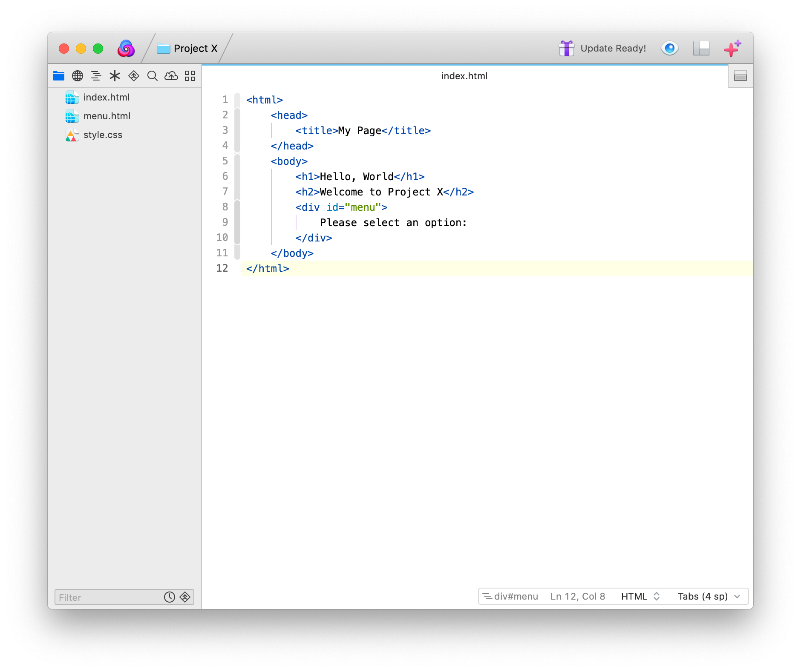Click the Project X folder icon
This screenshot has width=801, height=672.
pyautogui.click(x=163, y=48)
